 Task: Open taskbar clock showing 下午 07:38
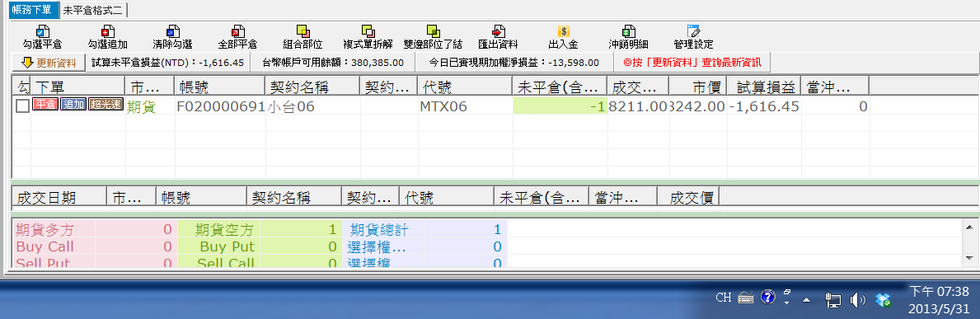pyautogui.click(x=939, y=299)
